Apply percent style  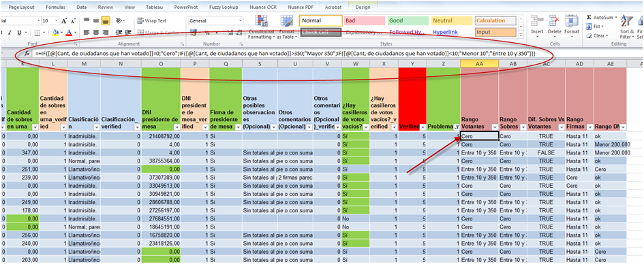pos(206,33)
